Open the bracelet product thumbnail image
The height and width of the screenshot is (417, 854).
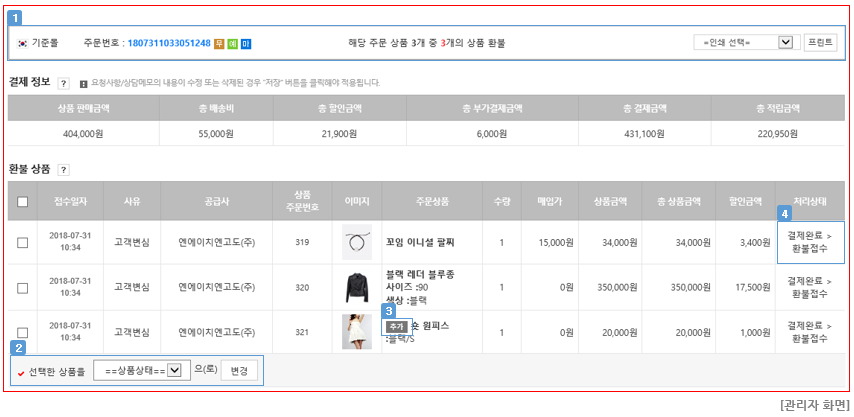pos(357,242)
